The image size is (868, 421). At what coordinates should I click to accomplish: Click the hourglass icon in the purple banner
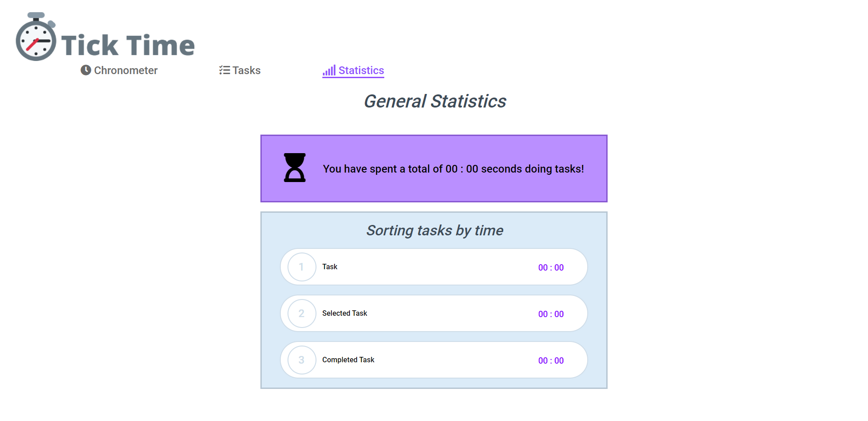tap(294, 168)
